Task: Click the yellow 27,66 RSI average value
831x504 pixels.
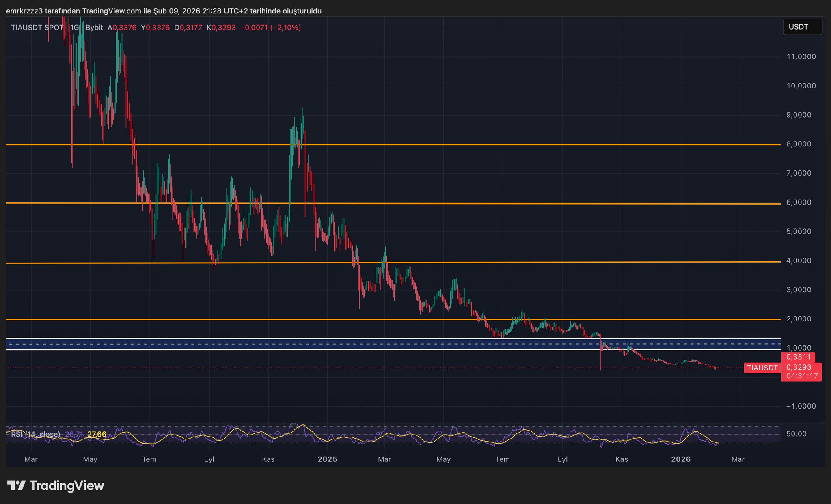Action: click(x=97, y=435)
